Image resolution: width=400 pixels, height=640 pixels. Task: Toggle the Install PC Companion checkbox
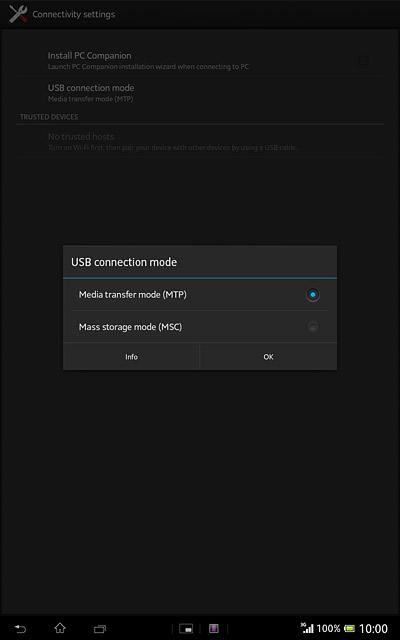point(363,61)
